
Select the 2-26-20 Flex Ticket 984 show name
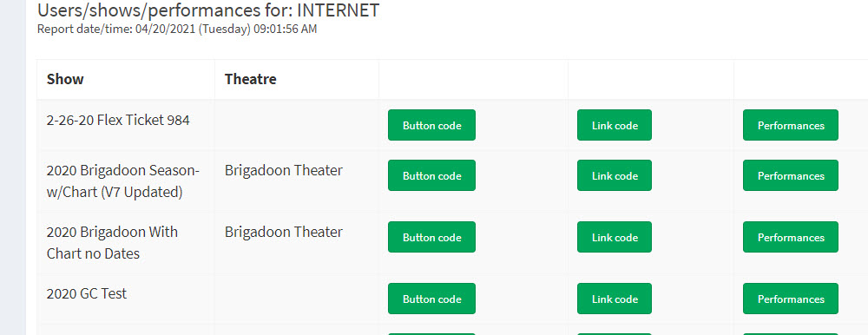[x=118, y=120]
